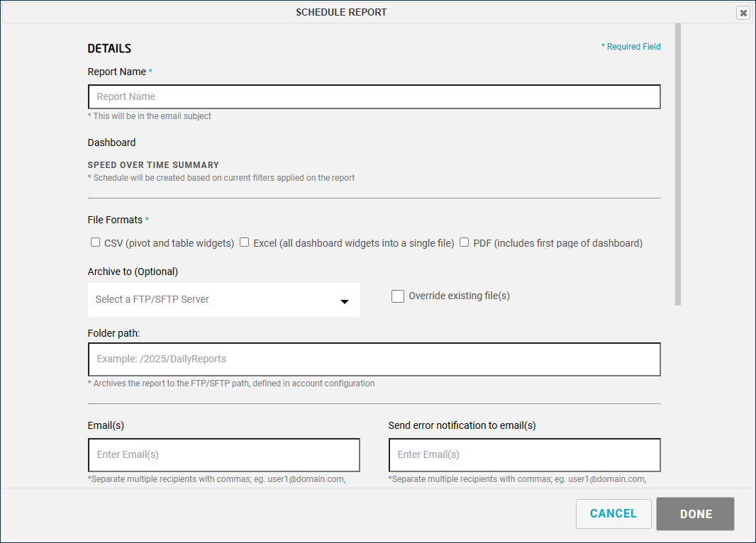Select the error notification email(s) field

[525, 455]
